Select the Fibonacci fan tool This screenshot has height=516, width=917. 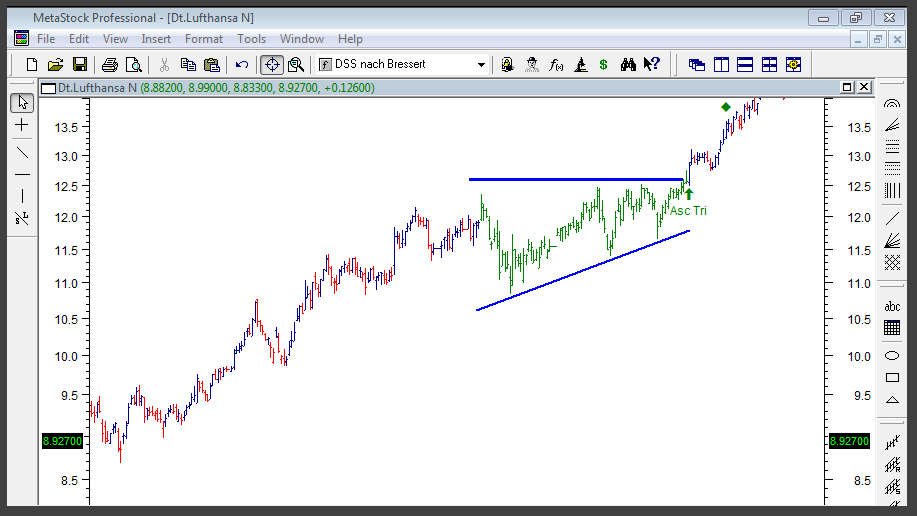[892, 125]
